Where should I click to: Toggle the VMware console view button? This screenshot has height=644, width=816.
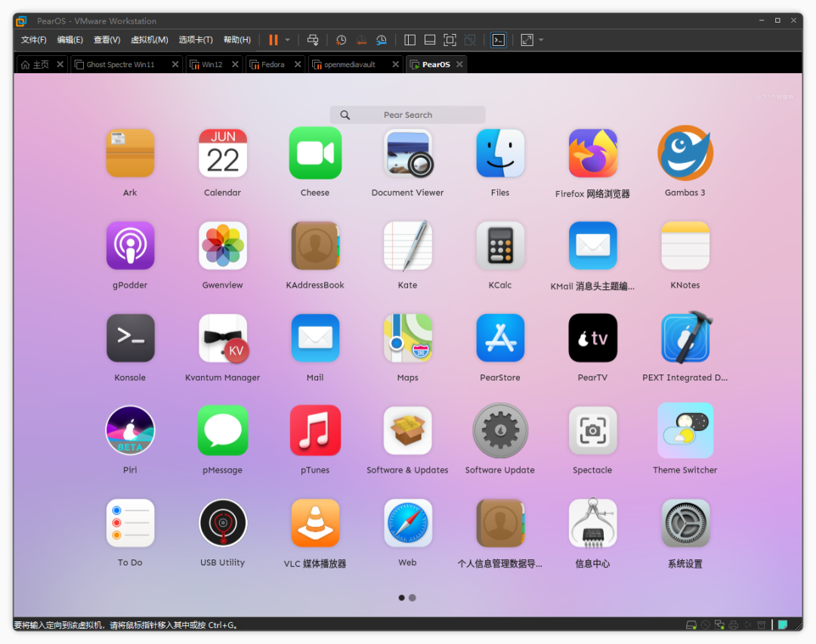pos(499,40)
